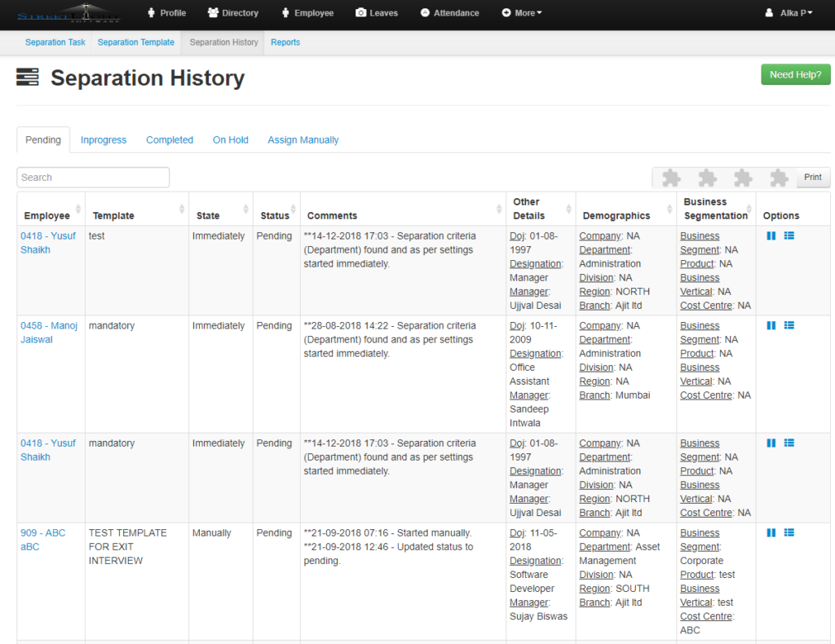Click the Need Help button
Viewport: 835px width, 644px height.
coord(795,73)
